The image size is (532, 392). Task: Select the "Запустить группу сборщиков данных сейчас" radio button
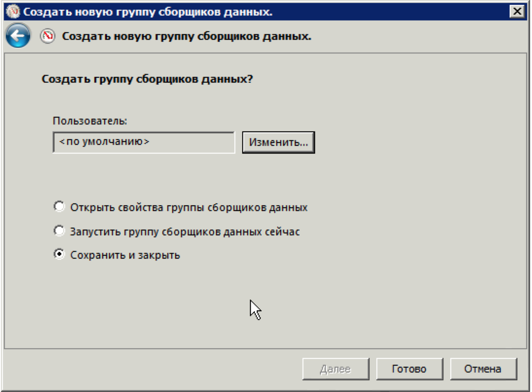pyautogui.click(x=59, y=232)
